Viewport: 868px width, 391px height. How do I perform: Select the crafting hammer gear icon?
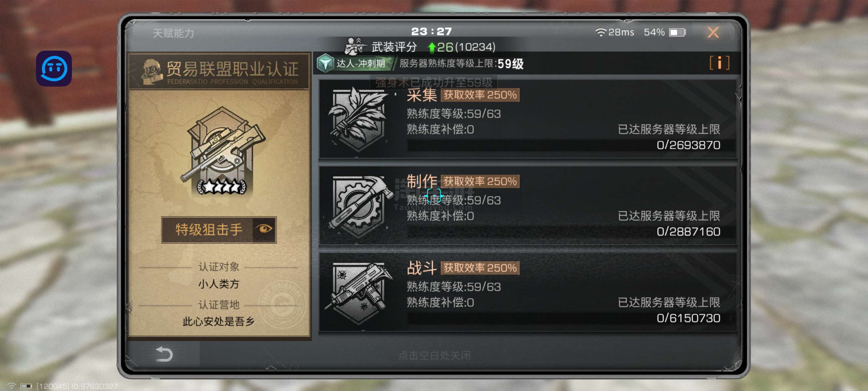[359, 204]
